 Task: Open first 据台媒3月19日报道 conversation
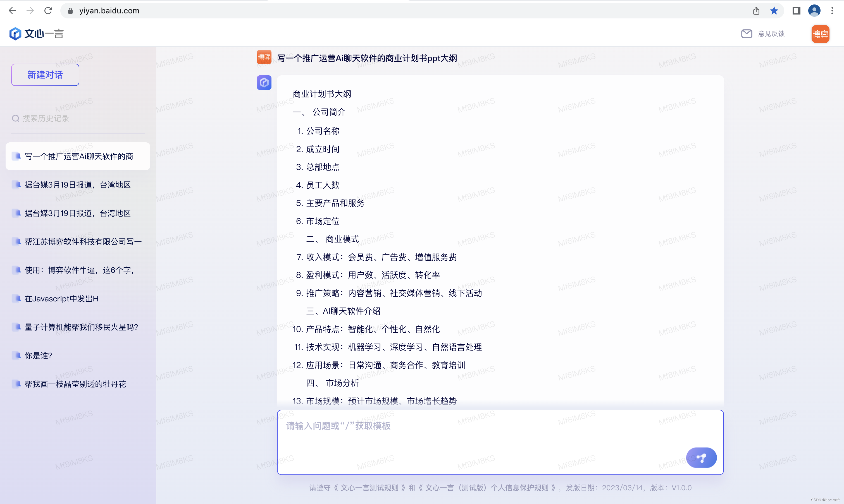[78, 185]
